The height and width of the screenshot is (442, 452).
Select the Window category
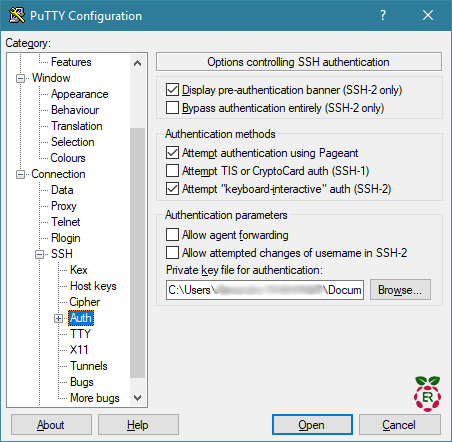(x=51, y=78)
